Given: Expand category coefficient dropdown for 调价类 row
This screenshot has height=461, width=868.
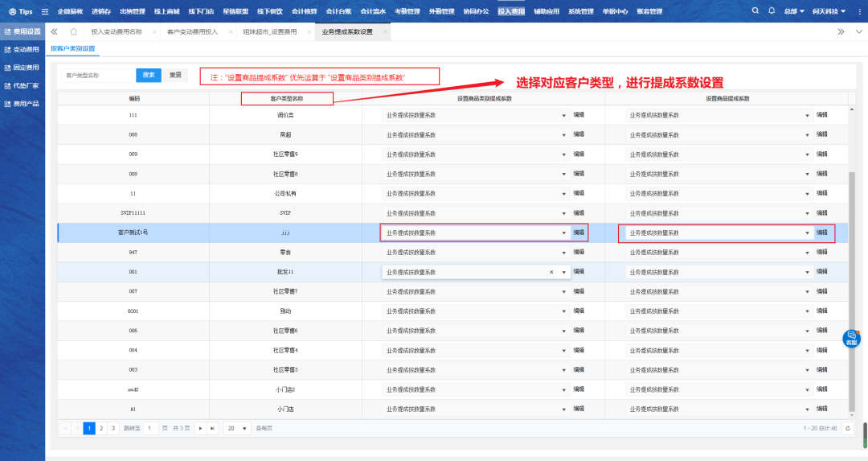Looking at the screenshot, I should [563, 115].
